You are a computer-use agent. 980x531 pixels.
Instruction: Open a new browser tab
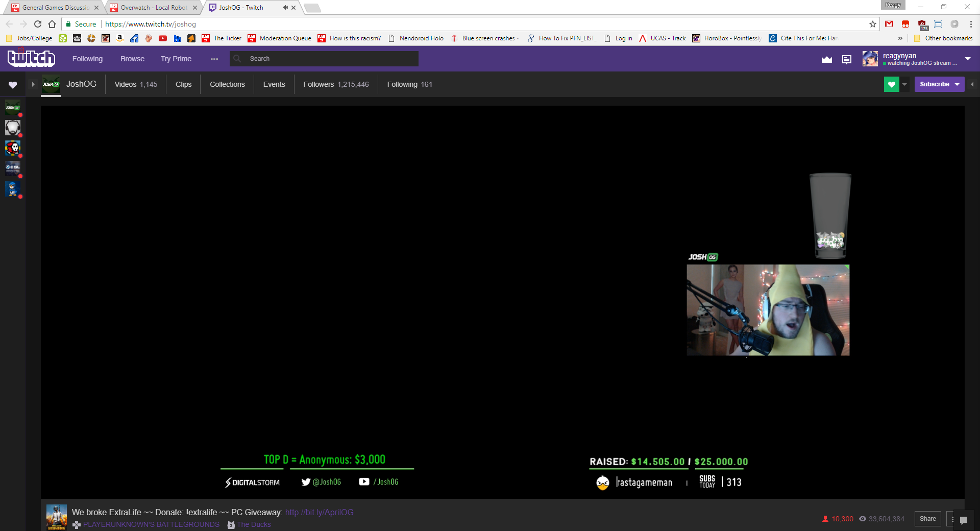[312, 8]
